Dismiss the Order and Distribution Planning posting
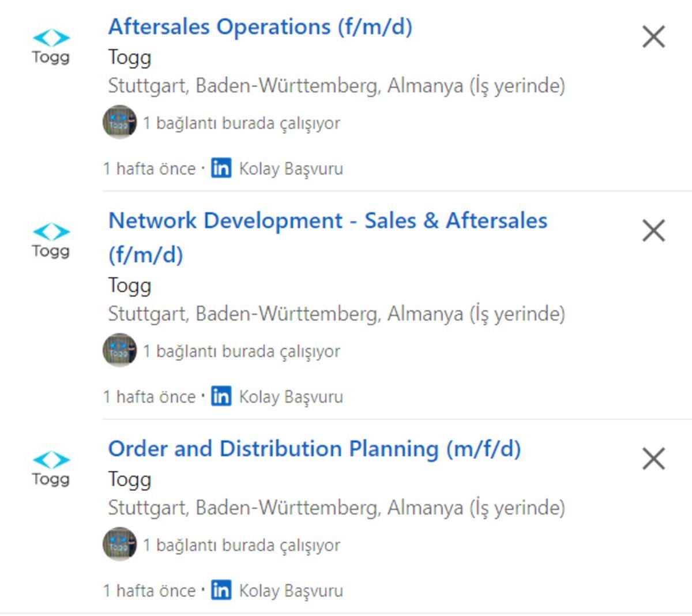 pyautogui.click(x=653, y=459)
